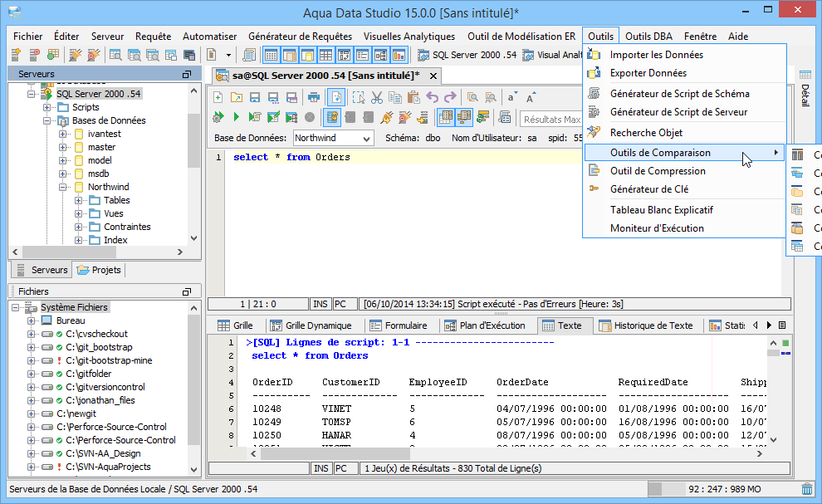Click the Save disk icon in editor toolbar
The image size is (822, 504).
254,97
